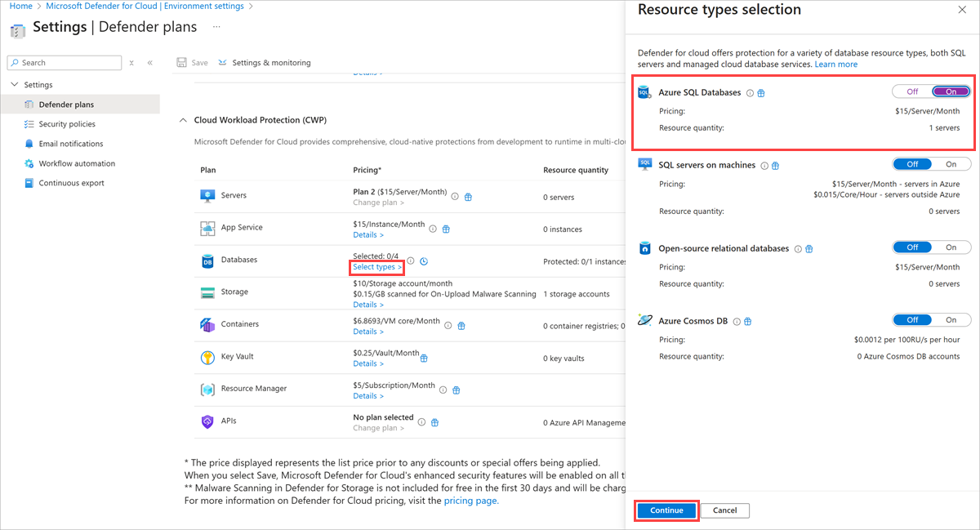
Task: Open Select types link for Databases
Action: click(377, 267)
